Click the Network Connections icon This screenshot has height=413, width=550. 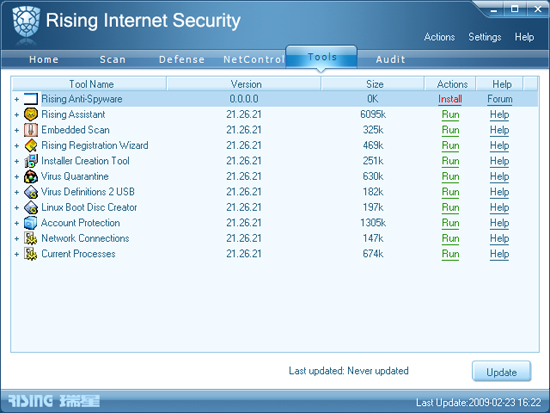click(x=31, y=238)
